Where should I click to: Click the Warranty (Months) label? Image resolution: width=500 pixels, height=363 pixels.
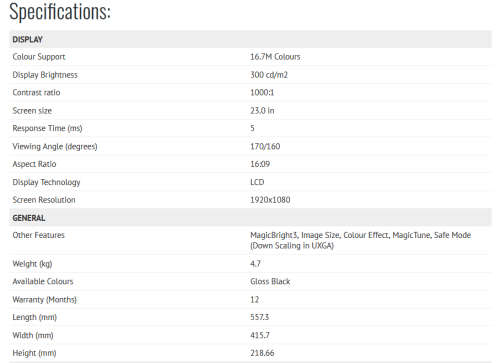[44, 300]
